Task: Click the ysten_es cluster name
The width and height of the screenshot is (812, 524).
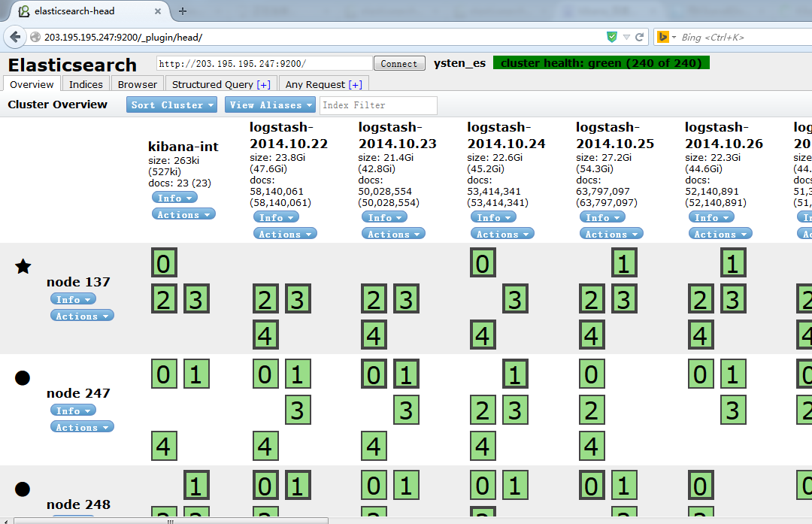Action: 459,62
